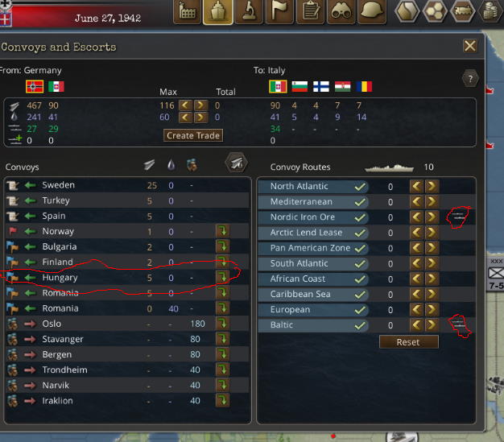Click the Create Trade button
This screenshot has width=504, height=442.
pos(193,135)
